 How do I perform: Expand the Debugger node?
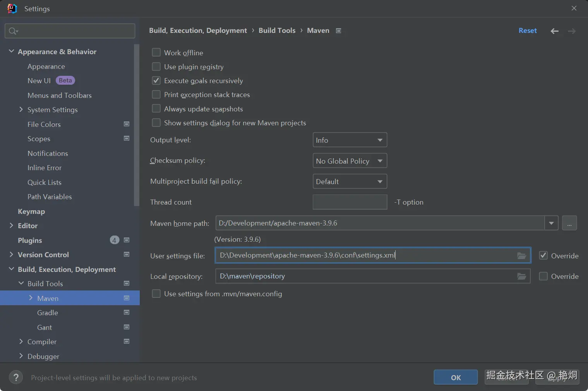point(21,356)
